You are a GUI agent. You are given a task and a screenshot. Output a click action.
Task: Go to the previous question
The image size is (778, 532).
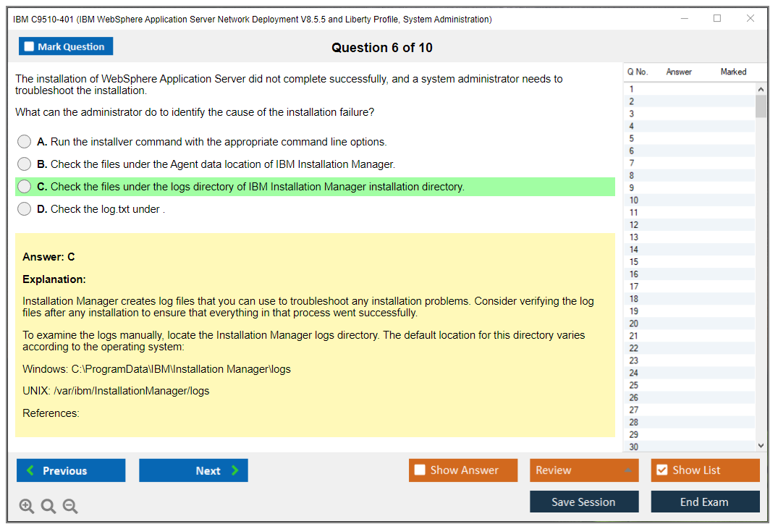pos(71,470)
